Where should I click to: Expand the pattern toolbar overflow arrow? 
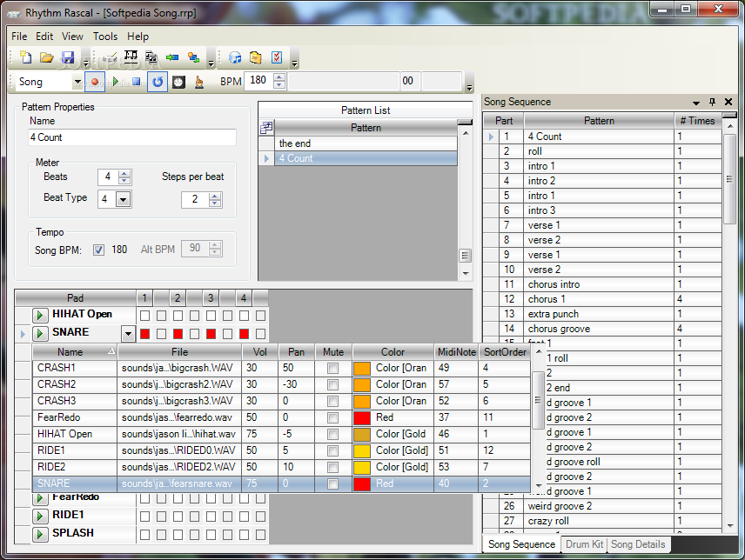(211, 62)
